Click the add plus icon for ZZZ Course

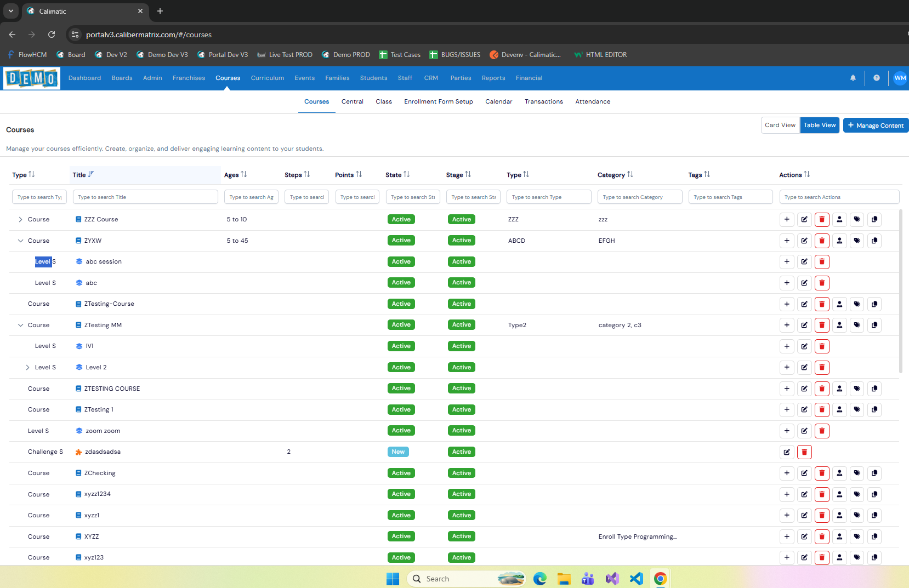point(787,220)
